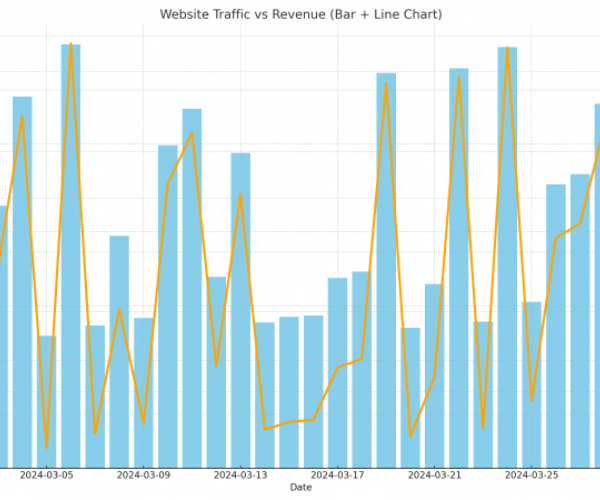This screenshot has width=600, height=500.
Task: Click the Date x-axis label
Action: tap(300, 487)
